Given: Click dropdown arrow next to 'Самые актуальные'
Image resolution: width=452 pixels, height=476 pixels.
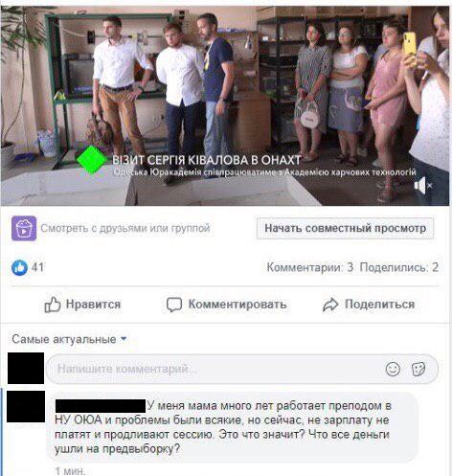Looking at the screenshot, I should (x=124, y=339).
